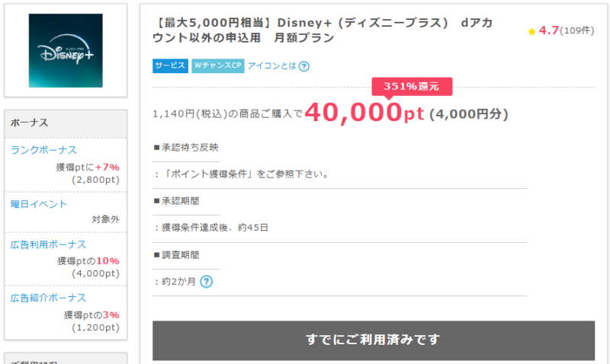The height and width of the screenshot is (364, 610).
Task: Click the yellow star rating icon
Action: tap(531, 31)
